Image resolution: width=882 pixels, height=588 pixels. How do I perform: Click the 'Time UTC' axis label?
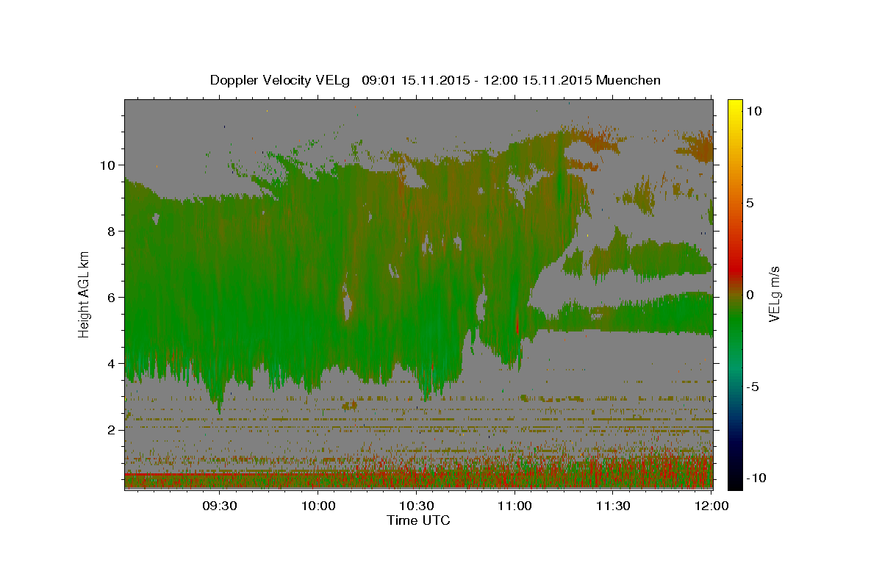(418, 520)
